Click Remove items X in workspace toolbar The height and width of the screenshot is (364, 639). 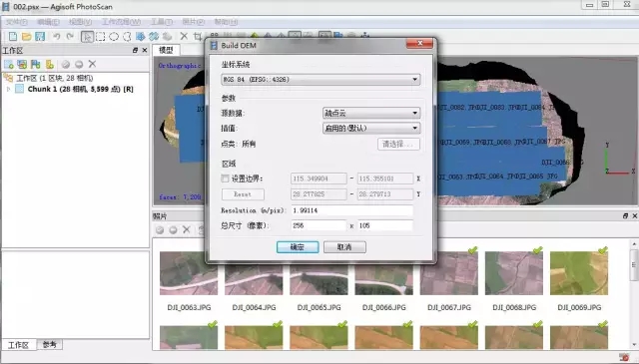pyautogui.click(x=93, y=64)
